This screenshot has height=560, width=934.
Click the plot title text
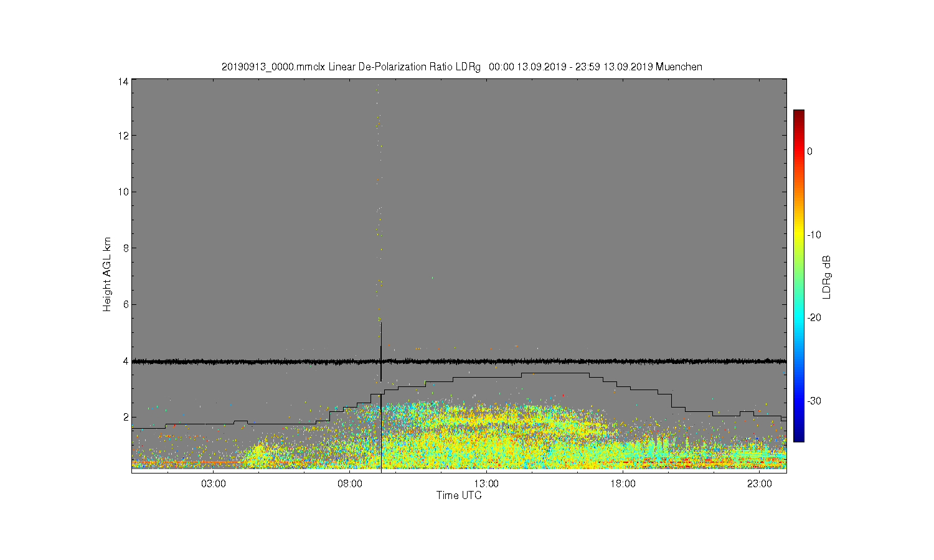tap(462, 67)
